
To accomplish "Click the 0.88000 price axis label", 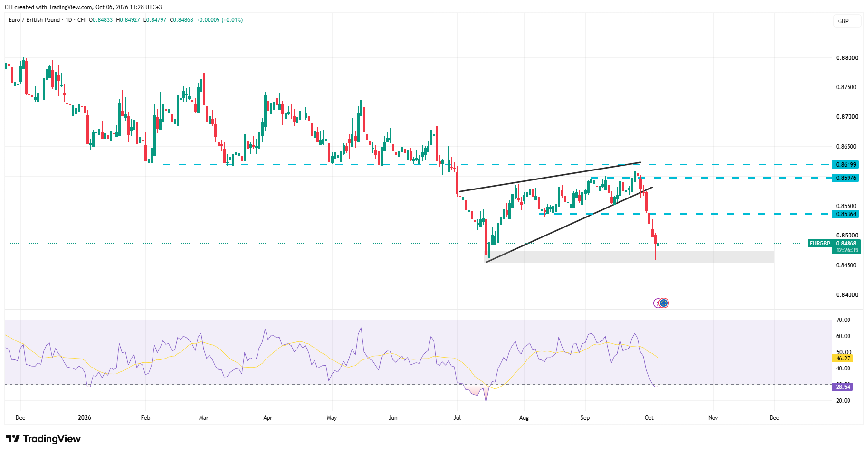I will [847, 58].
